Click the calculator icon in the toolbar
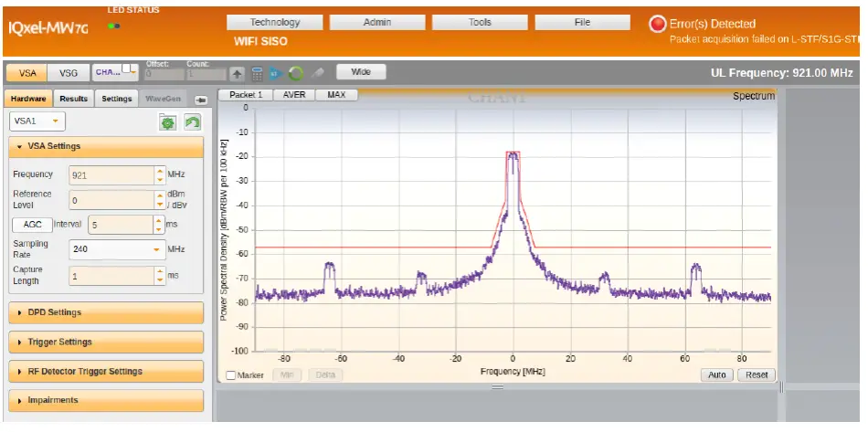868x432 pixels. [257, 73]
